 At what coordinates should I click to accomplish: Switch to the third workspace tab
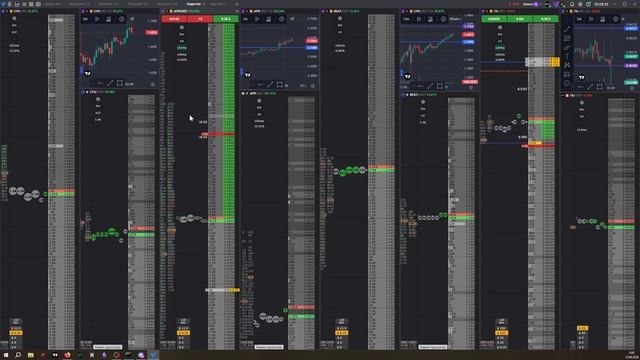(108, 4)
